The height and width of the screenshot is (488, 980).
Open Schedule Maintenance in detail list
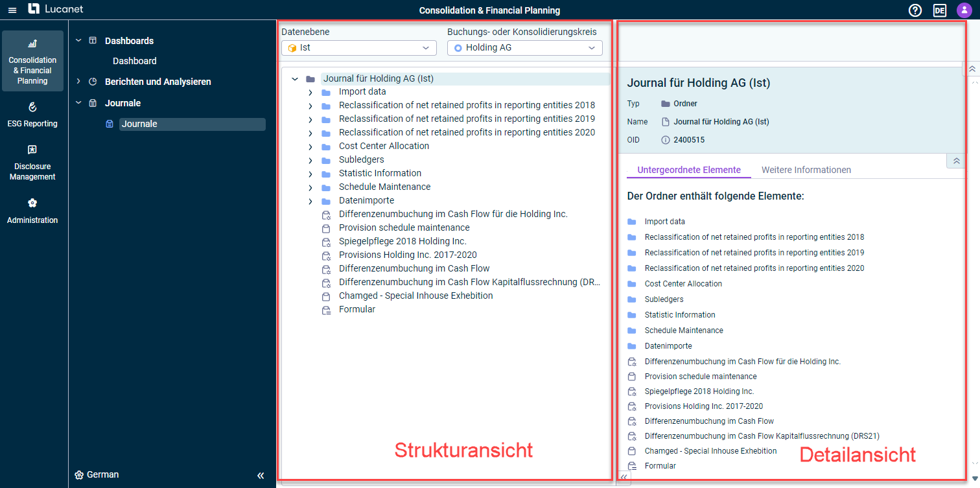[683, 331]
